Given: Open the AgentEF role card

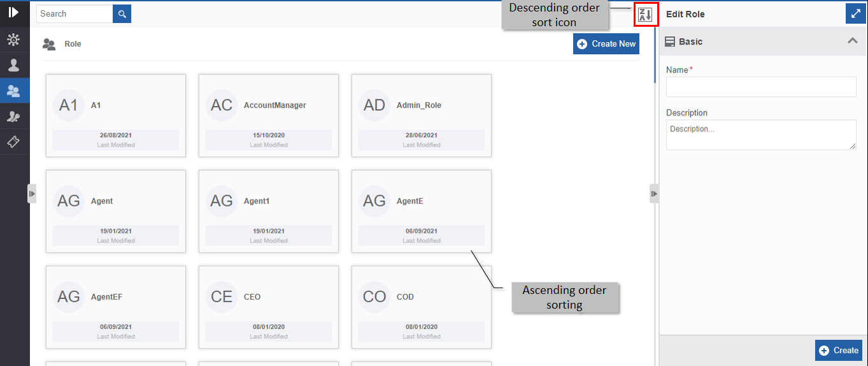Looking at the screenshot, I should (116, 307).
